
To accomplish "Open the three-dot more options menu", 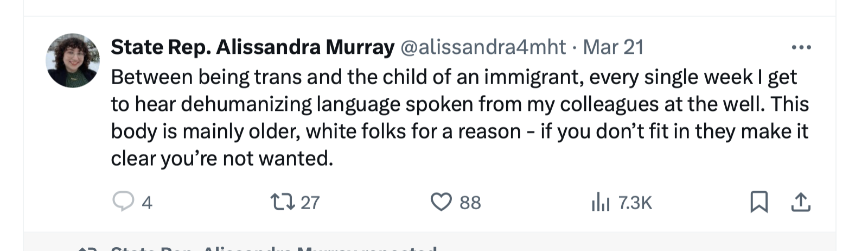I will [x=801, y=48].
